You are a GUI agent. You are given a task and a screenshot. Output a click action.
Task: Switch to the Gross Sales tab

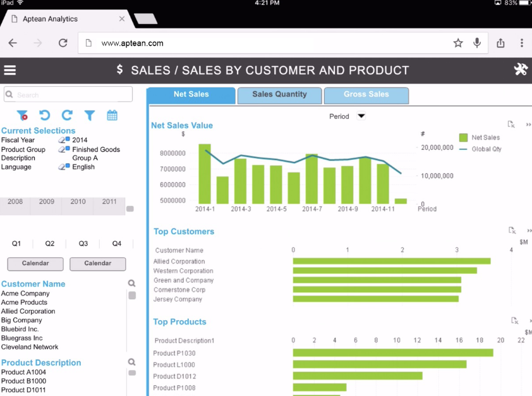pyautogui.click(x=366, y=94)
